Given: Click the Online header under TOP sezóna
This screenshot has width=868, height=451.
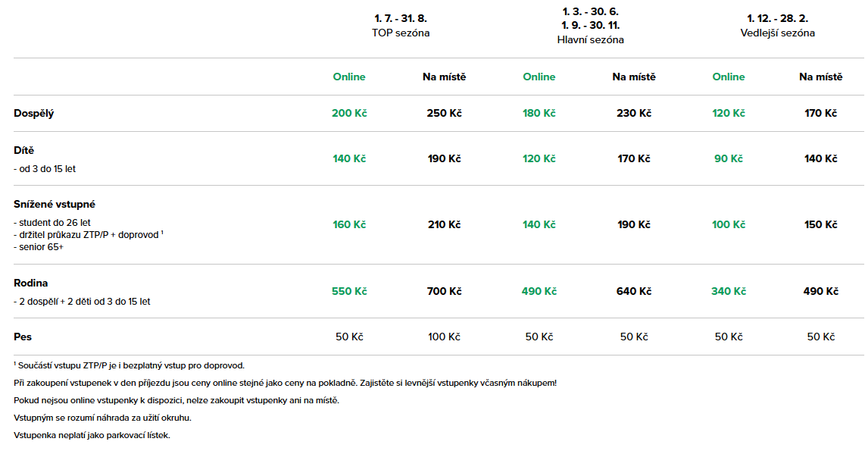Looking at the screenshot, I should point(349,77).
